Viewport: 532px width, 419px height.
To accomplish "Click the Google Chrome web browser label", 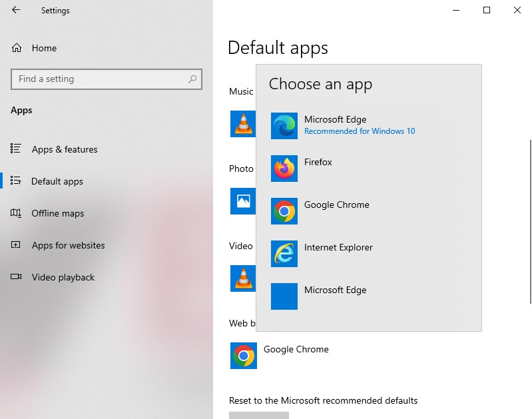I will (296, 350).
